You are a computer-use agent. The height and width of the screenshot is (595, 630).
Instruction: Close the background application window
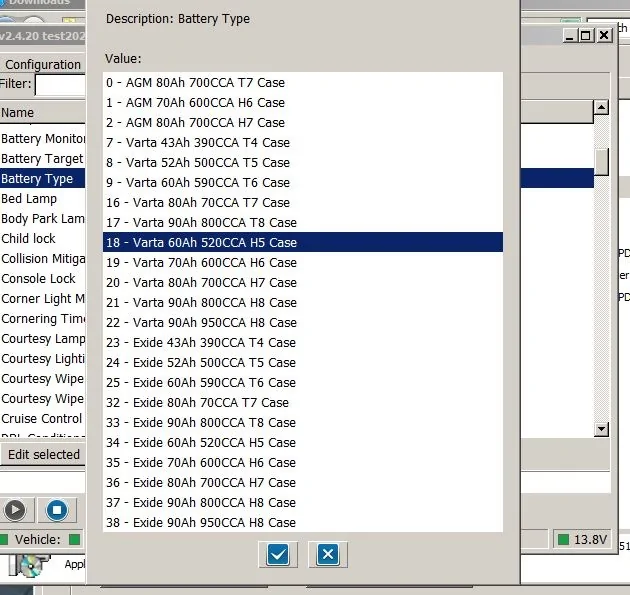(x=604, y=35)
